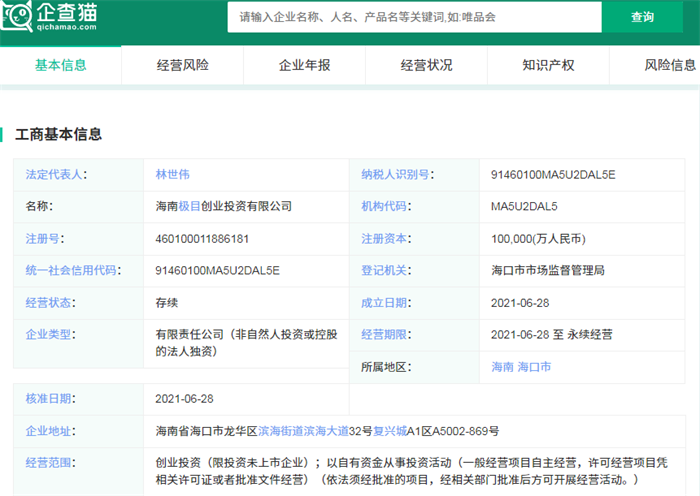Switch to the 基本信息 tab

coord(61,65)
